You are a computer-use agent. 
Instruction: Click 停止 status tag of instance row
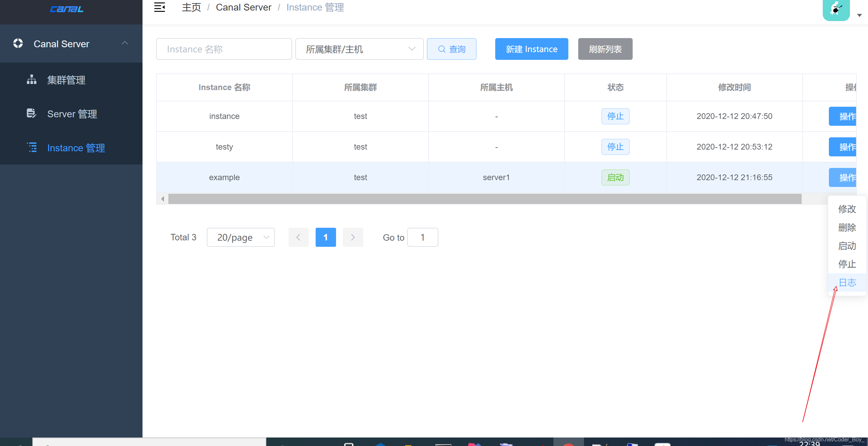(x=616, y=116)
